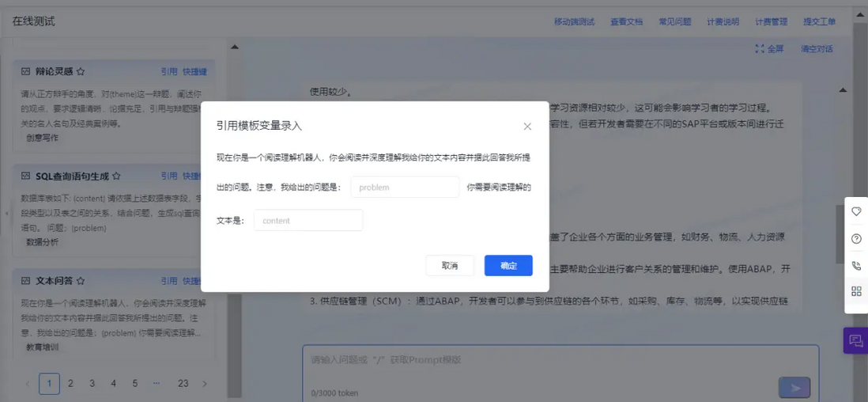Go to page 1 of templates
Viewport: 868px width, 402px height.
click(x=49, y=384)
